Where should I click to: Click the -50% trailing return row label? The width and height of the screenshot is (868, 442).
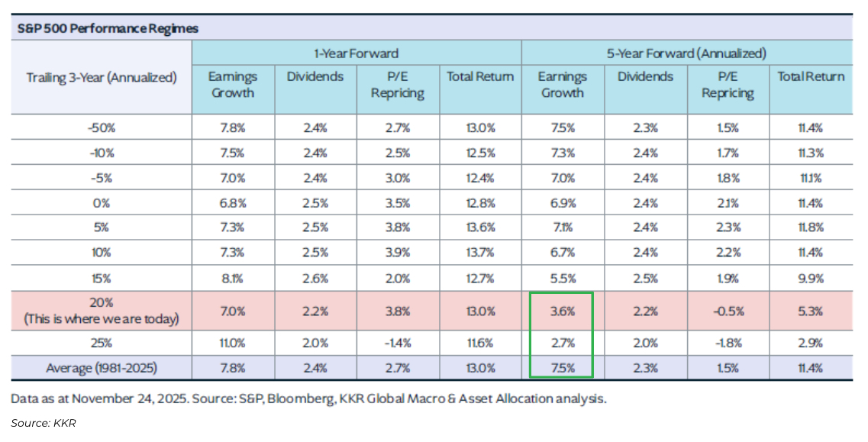[102, 128]
